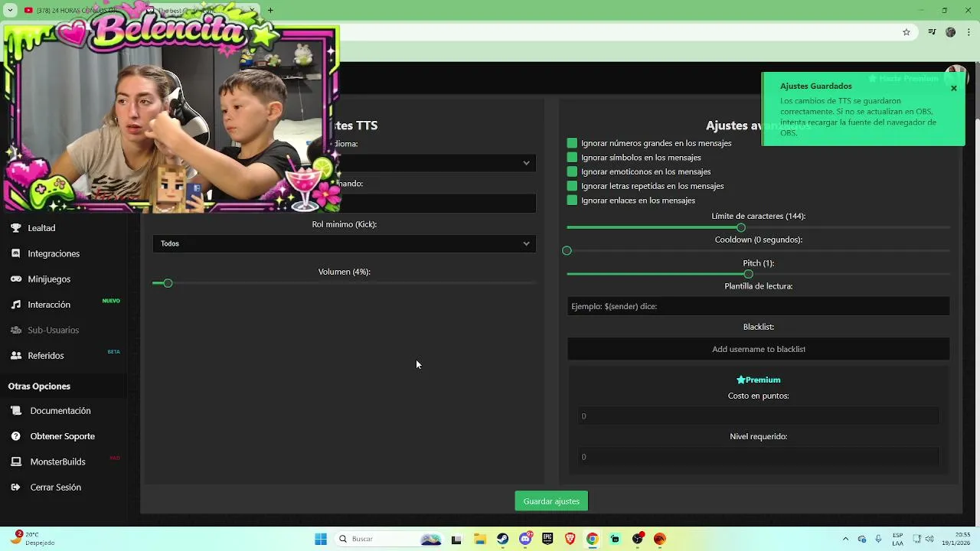Open the weather widget showing 20°C
Screen dimensions: 980x551
coord(32,539)
